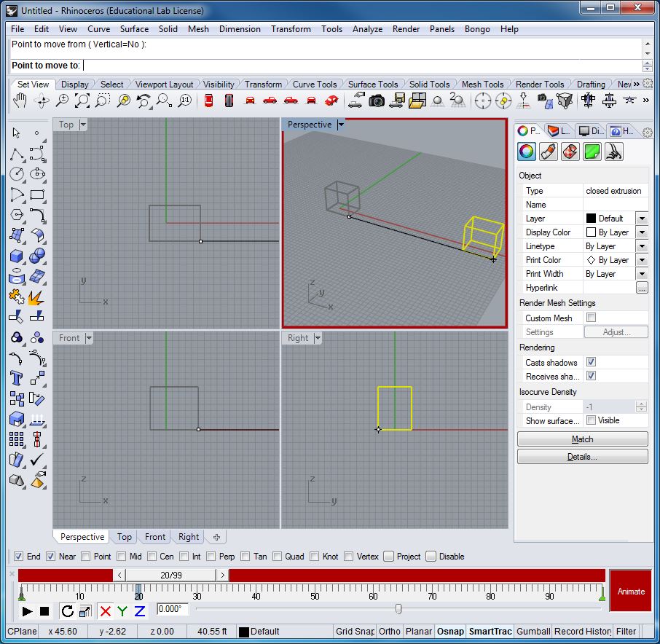
Task: Choose the Box solid tool
Action: [17, 256]
